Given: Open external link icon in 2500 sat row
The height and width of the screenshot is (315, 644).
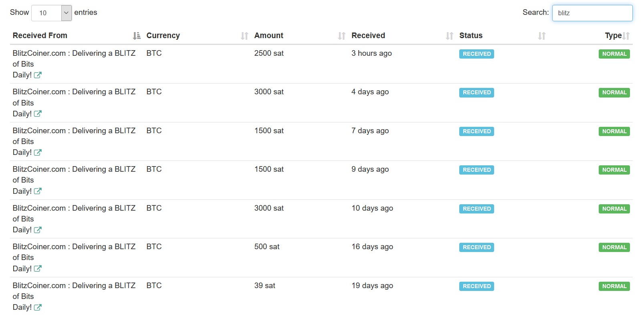Looking at the screenshot, I should (x=38, y=75).
